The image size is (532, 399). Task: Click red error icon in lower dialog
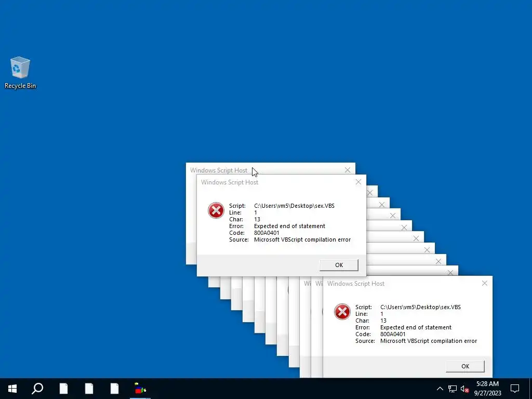click(342, 312)
